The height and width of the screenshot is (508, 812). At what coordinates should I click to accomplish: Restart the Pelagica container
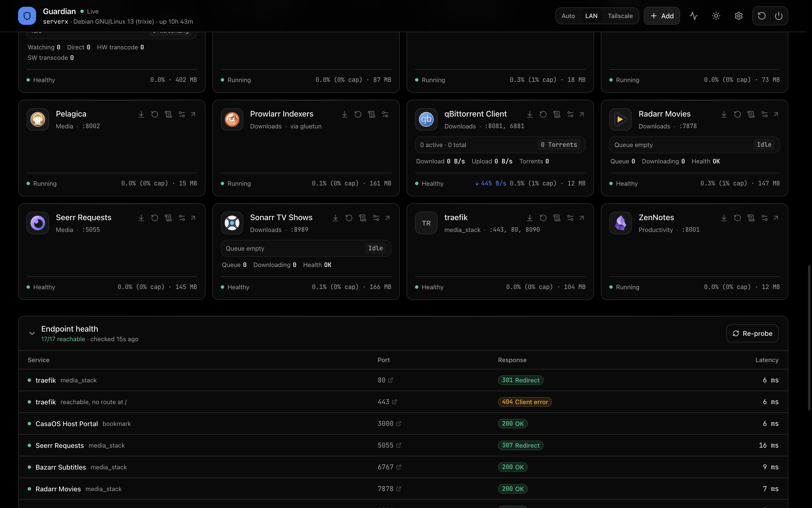click(x=155, y=115)
